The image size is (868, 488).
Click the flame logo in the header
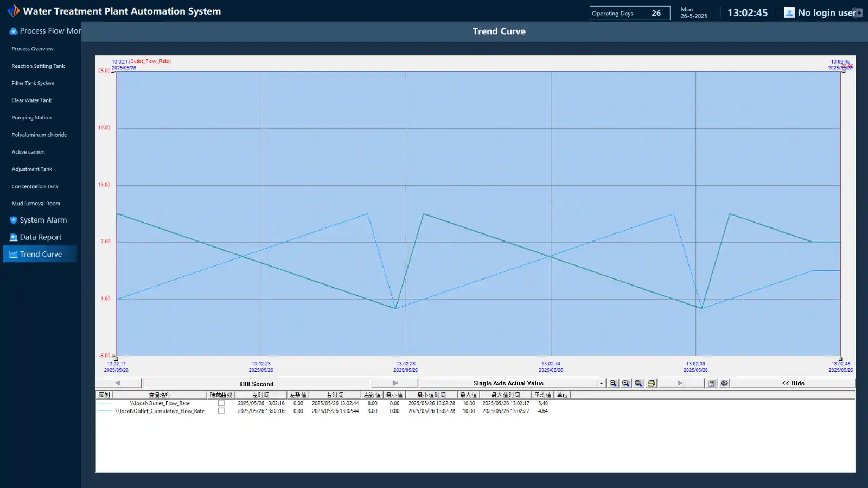pyautogui.click(x=13, y=11)
